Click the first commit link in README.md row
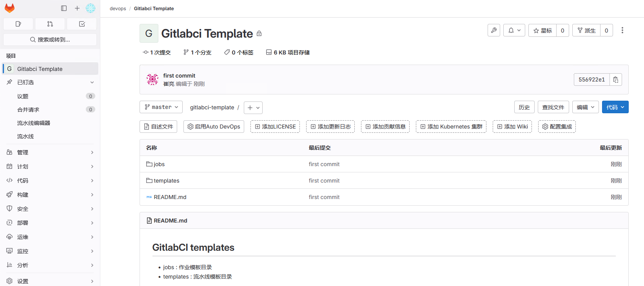This screenshot has width=644, height=286. pyautogui.click(x=324, y=197)
